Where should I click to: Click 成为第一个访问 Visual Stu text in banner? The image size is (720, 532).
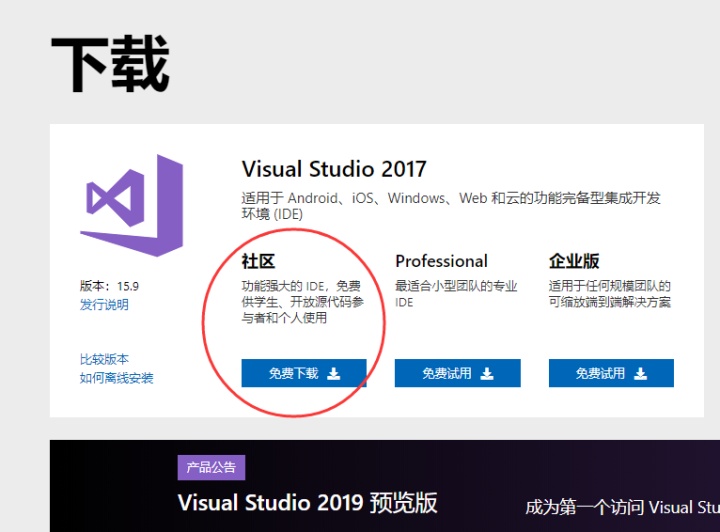[622, 507]
